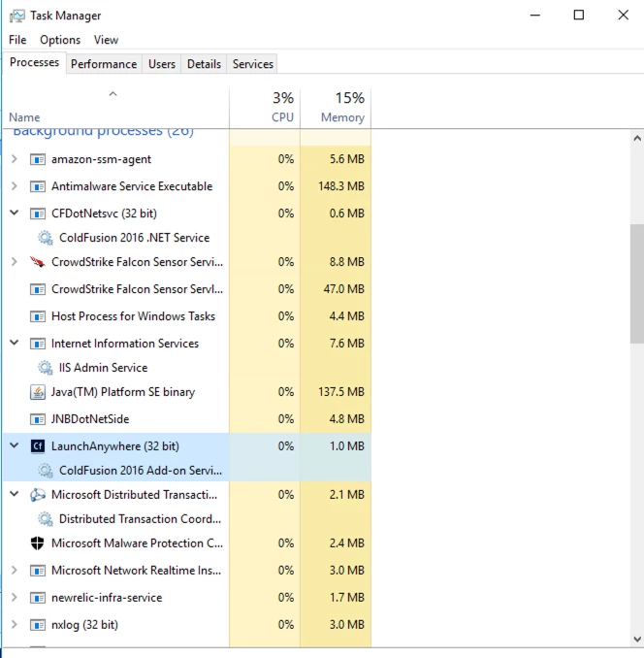Click the second CrowdStrike Falcon Sensor window icon
This screenshot has height=658, width=644.
[x=38, y=289]
